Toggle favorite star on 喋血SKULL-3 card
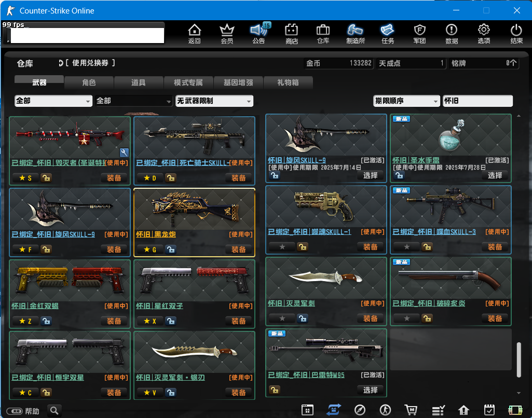The image size is (532, 418). pos(406,247)
